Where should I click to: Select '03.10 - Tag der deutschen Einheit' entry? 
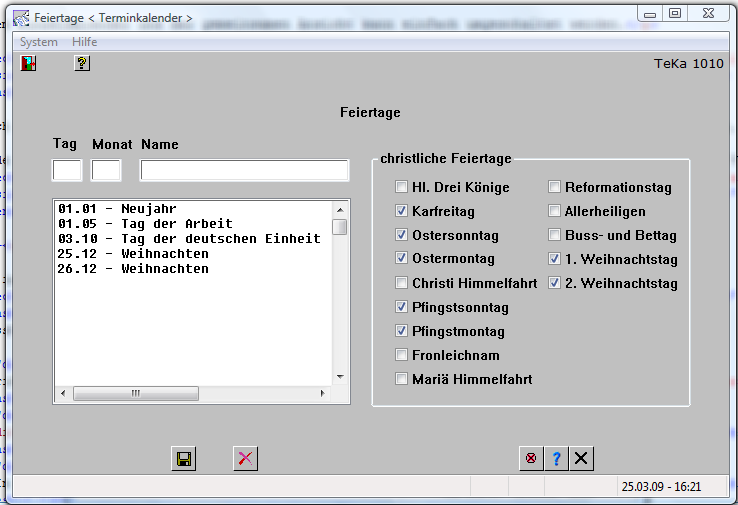point(189,238)
